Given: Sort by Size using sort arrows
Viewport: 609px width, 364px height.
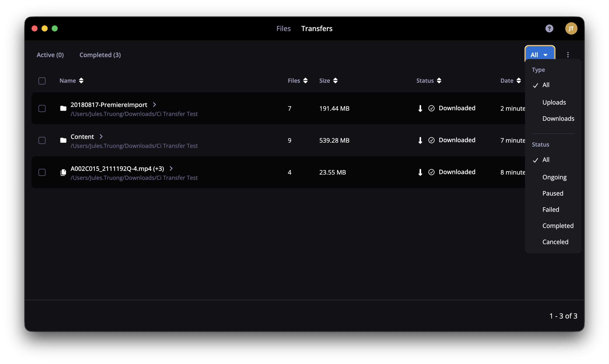Looking at the screenshot, I should (335, 81).
